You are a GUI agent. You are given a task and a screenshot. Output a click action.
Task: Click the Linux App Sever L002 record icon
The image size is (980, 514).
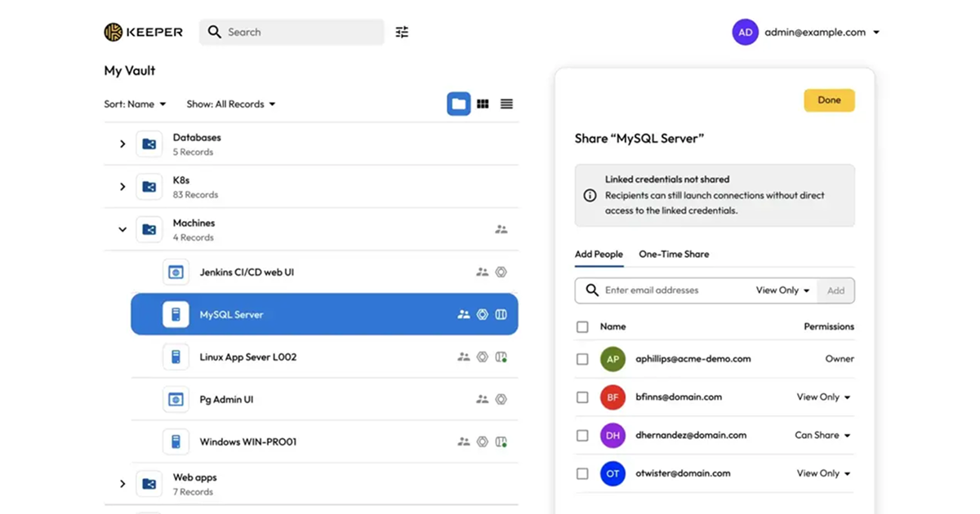(x=176, y=357)
